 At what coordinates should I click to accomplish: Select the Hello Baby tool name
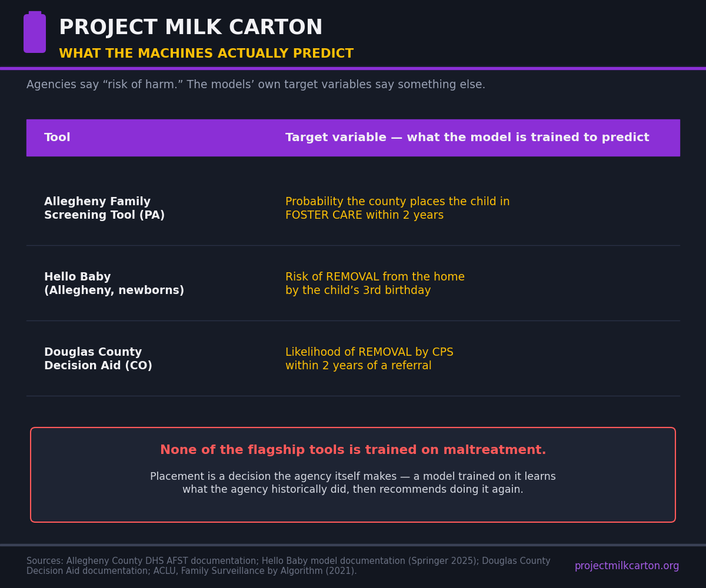[114, 284]
